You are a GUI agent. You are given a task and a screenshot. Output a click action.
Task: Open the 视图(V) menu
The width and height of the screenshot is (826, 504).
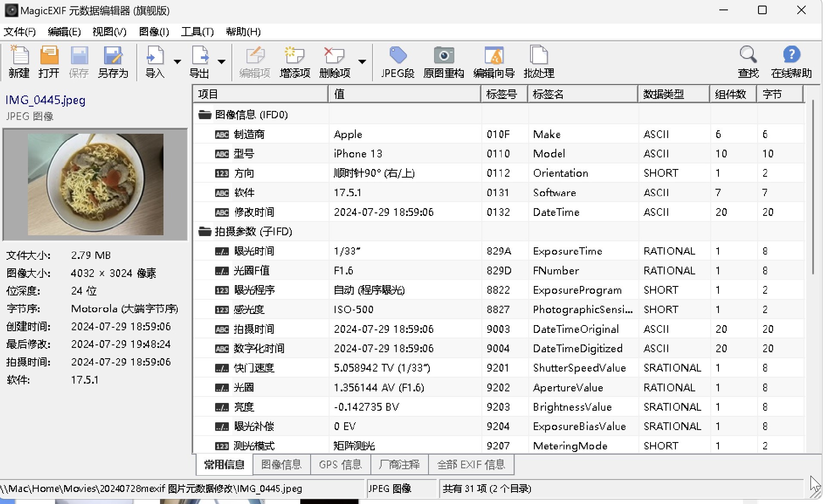109,32
